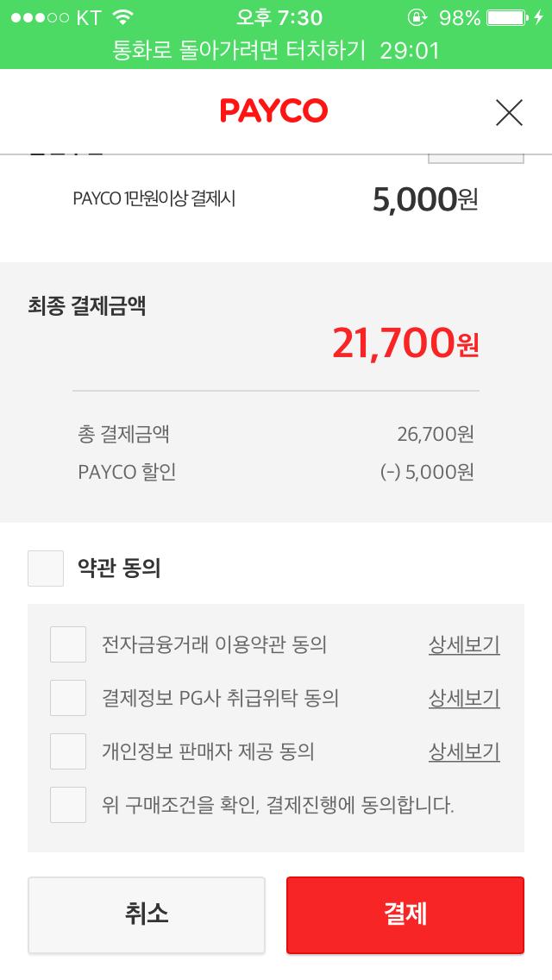Screen dimensions: 552x980
Task: Tap the rotation lock status icon
Action: pos(418,17)
